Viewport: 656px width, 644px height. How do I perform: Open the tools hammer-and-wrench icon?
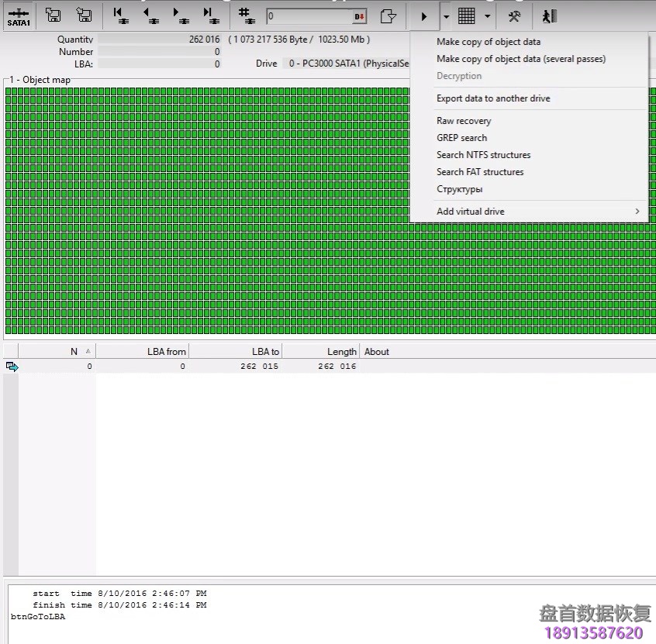coord(514,15)
